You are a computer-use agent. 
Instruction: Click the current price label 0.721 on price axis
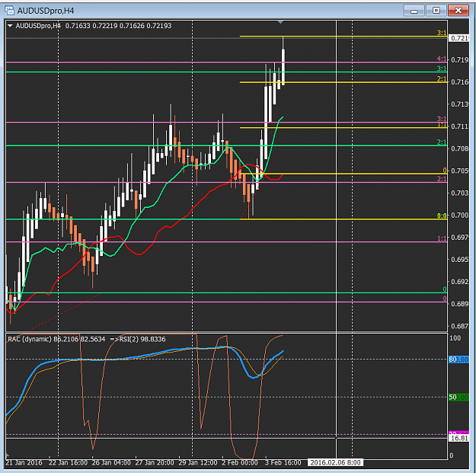click(x=458, y=38)
